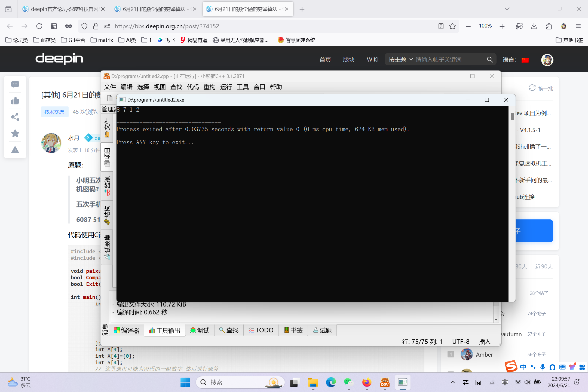Open the 其他书签 bookmarks folder
Viewport: 588px width, 392px height.
[569, 40]
